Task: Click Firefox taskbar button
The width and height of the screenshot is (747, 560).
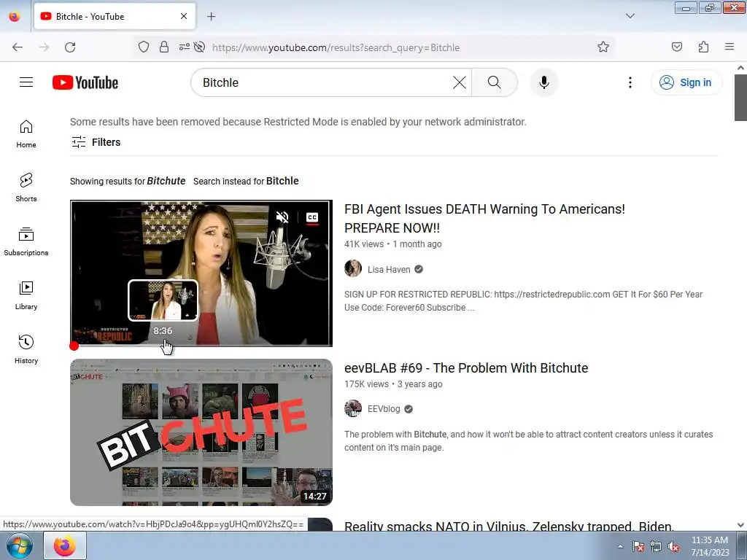Action: point(65,545)
